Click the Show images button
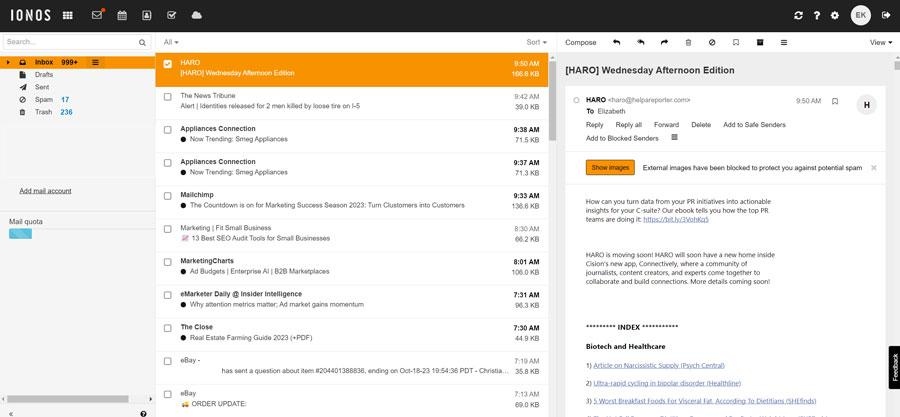900x417 pixels. [x=610, y=168]
